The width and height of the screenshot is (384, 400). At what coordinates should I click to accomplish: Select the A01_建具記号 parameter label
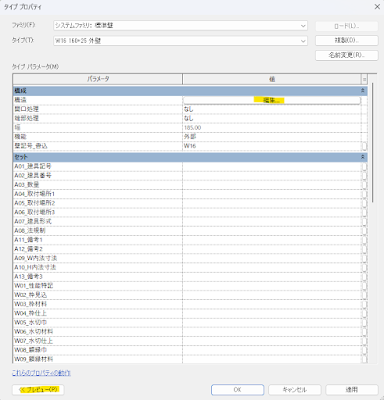tap(33, 166)
